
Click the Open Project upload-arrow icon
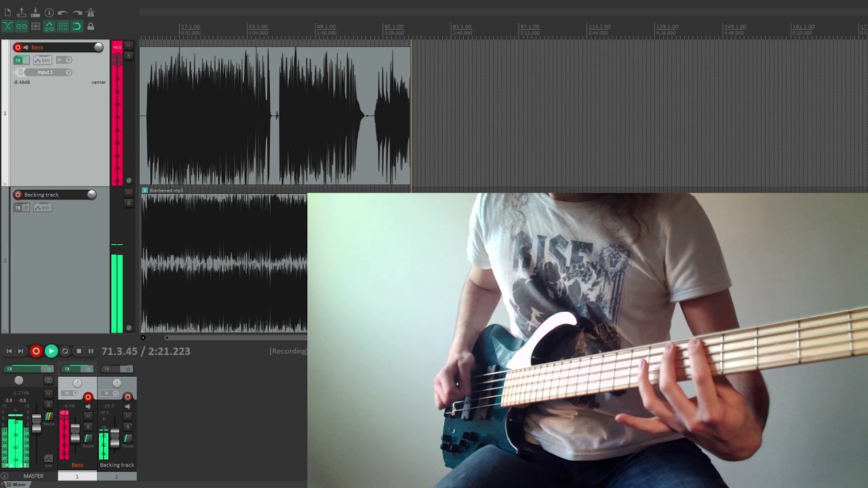coord(22,12)
